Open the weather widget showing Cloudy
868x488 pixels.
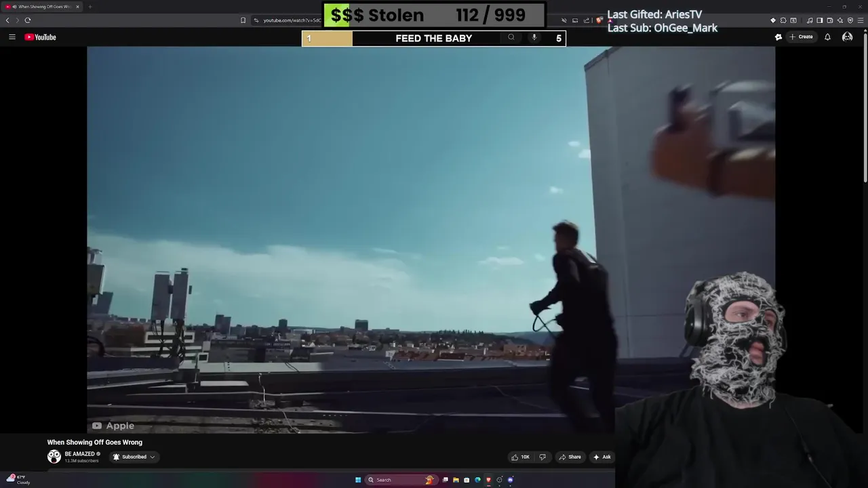18,479
